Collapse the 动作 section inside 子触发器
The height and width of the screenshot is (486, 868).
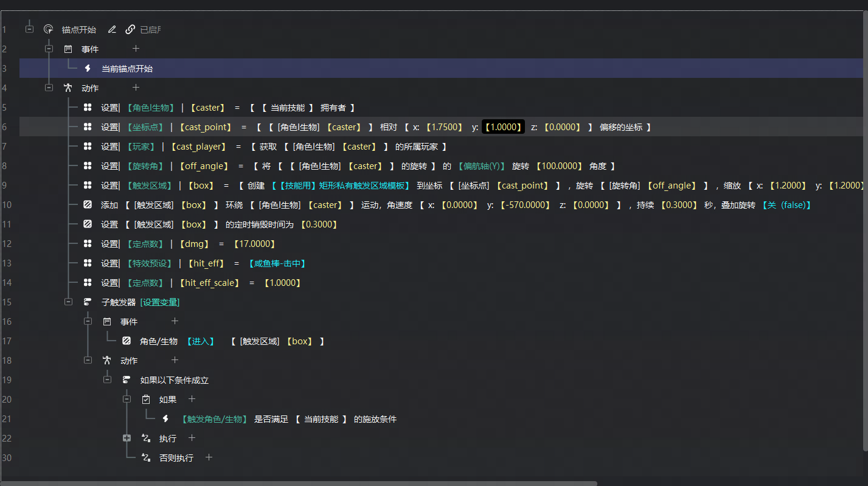[88, 360]
